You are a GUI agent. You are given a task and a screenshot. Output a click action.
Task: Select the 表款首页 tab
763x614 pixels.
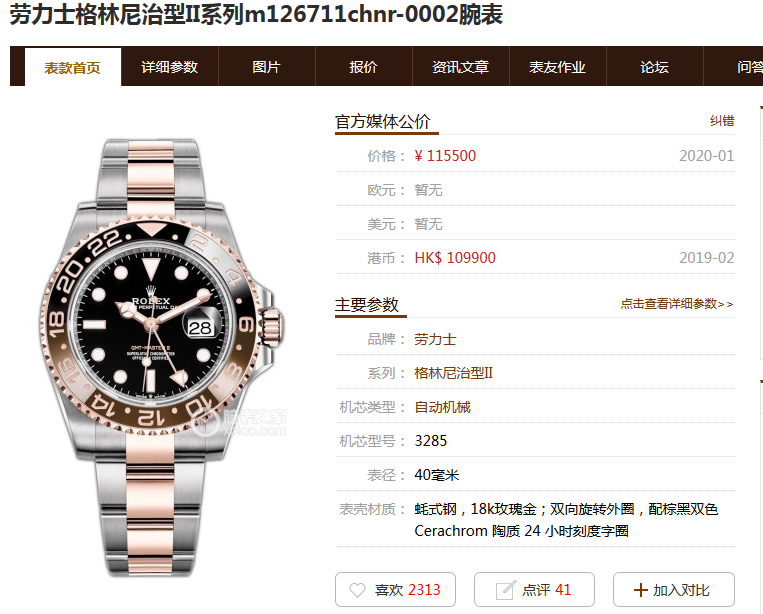click(73, 68)
